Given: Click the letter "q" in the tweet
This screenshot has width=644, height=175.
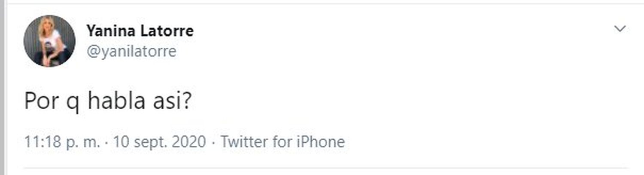Looking at the screenshot, I should (73, 102).
